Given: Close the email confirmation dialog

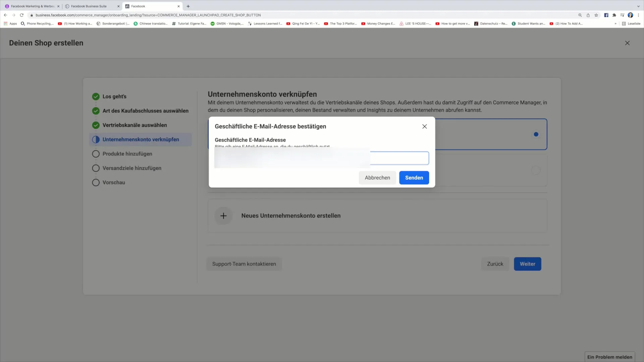Looking at the screenshot, I should (x=425, y=126).
